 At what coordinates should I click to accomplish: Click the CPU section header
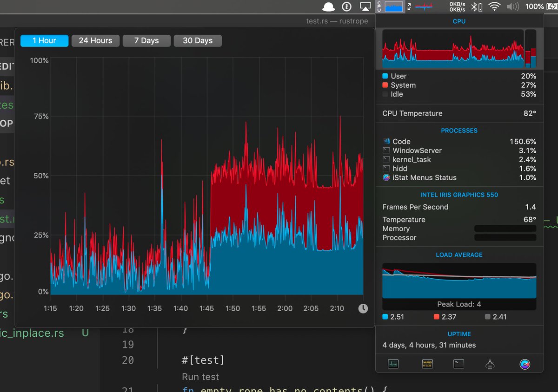click(x=459, y=21)
